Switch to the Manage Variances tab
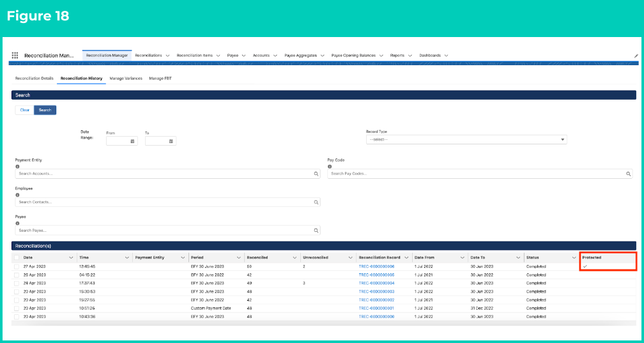Viewport: 644px width, 343px height. pyautogui.click(x=126, y=78)
